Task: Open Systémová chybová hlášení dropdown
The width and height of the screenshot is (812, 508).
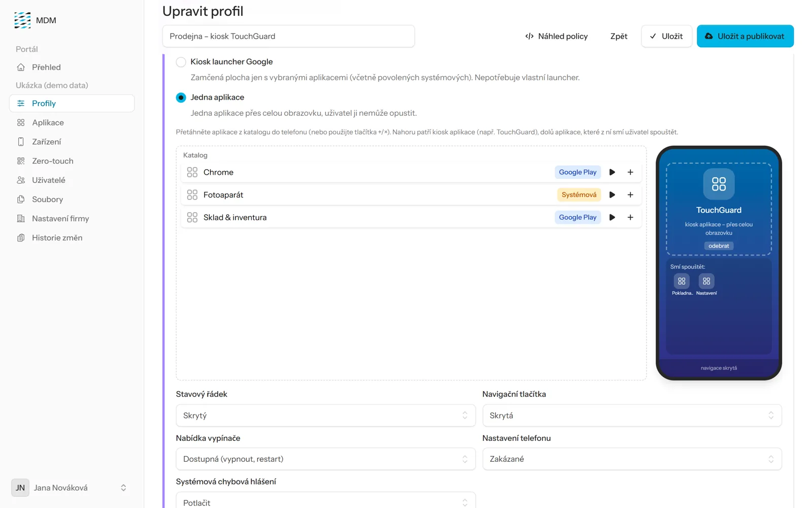Action: [x=325, y=500]
